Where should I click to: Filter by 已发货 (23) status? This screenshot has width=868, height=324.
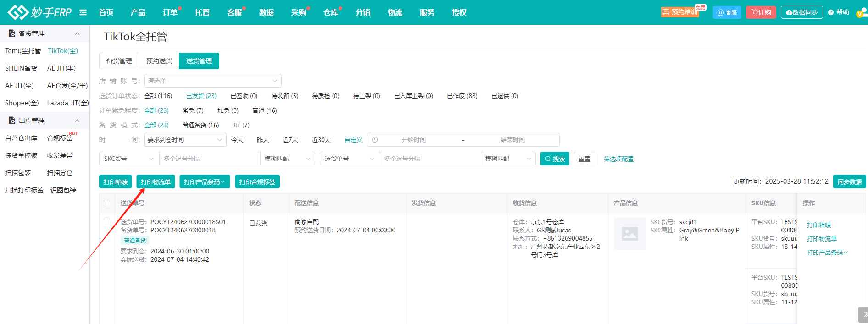[201, 96]
